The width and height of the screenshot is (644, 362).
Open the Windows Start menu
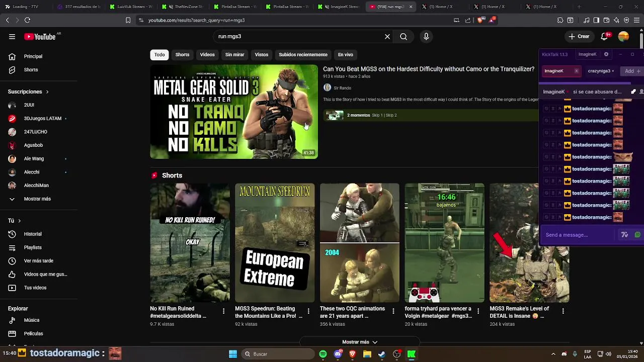click(x=233, y=354)
